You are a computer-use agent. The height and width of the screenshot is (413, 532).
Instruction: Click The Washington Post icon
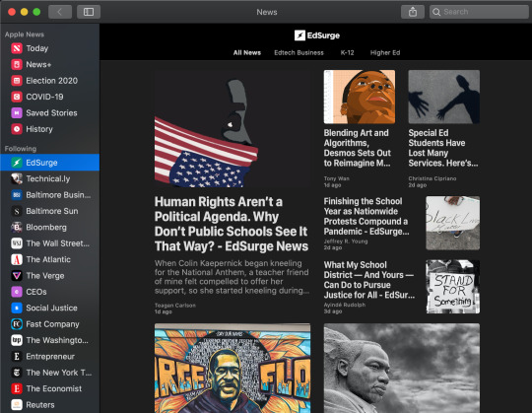coord(17,340)
